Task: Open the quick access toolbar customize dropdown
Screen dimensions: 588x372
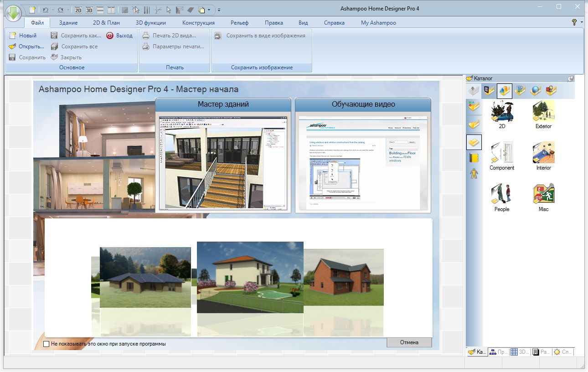Action: pyautogui.click(x=219, y=10)
